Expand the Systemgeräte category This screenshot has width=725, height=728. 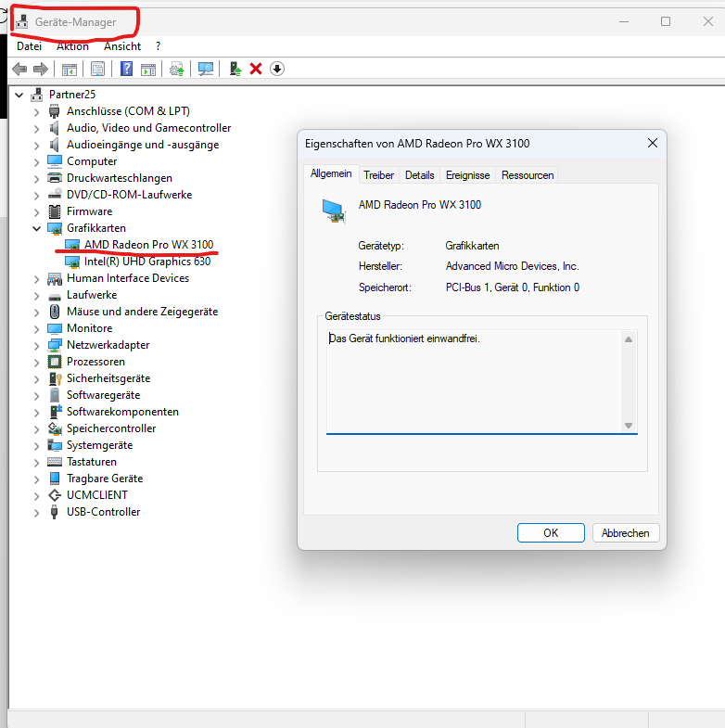click(x=37, y=445)
